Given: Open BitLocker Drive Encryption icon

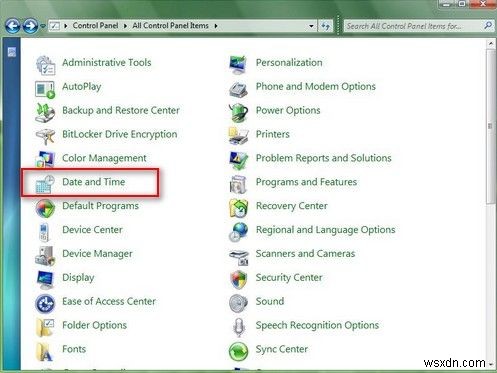Looking at the screenshot, I should click(x=45, y=137).
